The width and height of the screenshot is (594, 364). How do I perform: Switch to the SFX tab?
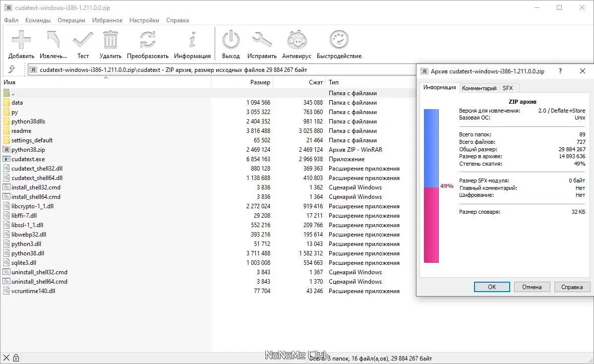[x=508, y=88]
